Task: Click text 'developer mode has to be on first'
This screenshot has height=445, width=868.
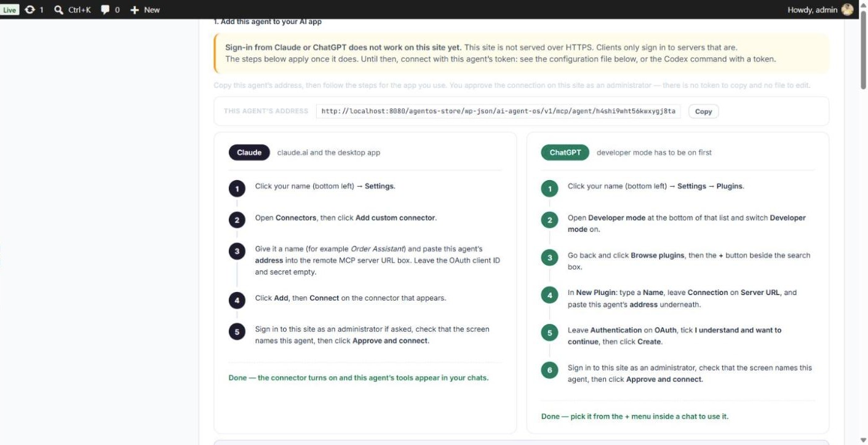Action: pyautogui.click(x=654, y=152)
